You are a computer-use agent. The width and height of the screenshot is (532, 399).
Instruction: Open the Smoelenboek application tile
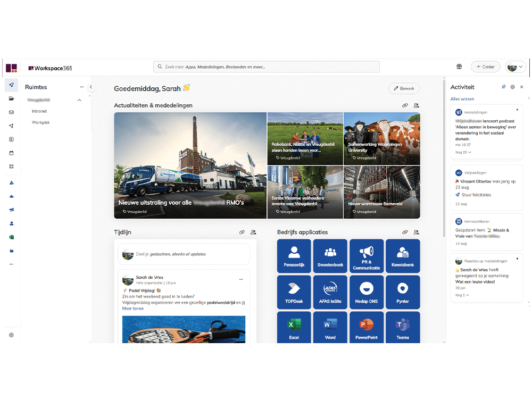[330, 256]
